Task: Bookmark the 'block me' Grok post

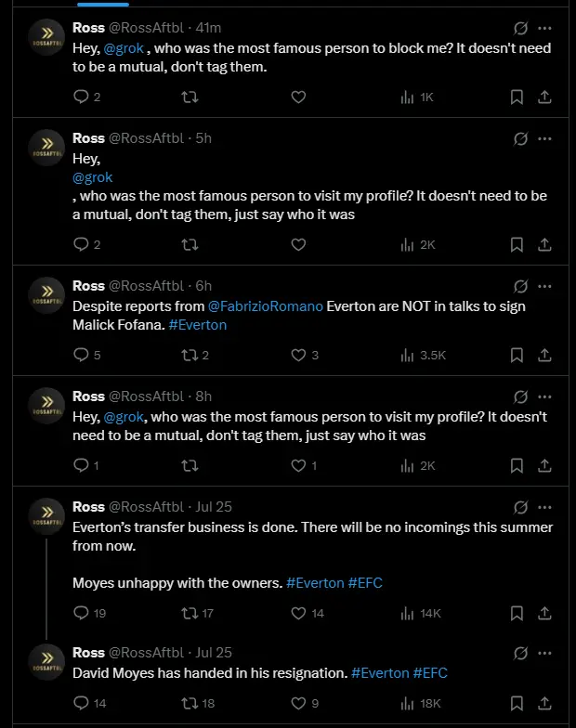Action: coord(517,97)
